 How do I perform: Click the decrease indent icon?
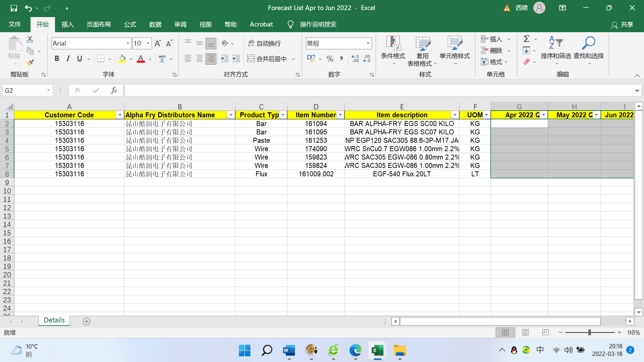(225, 59)
